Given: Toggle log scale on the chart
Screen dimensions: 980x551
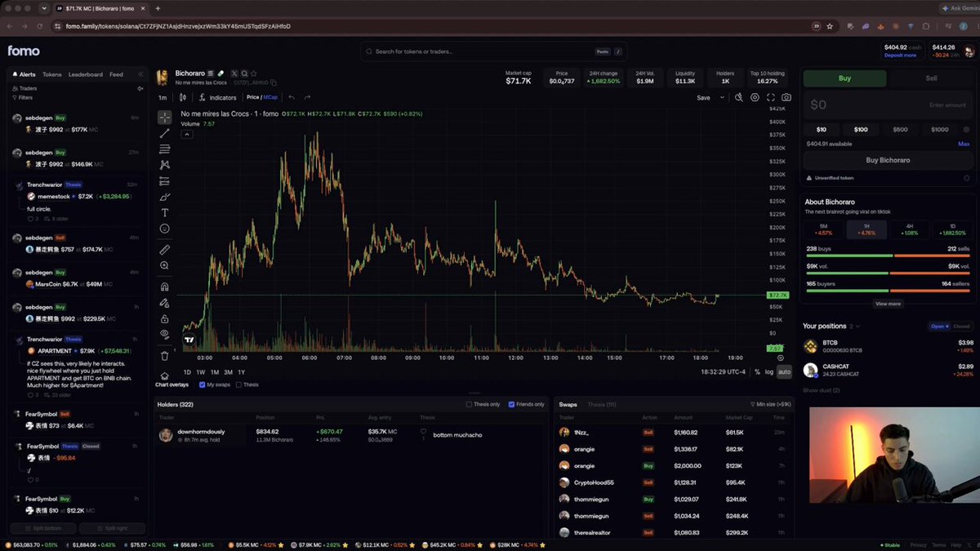Looking at the screenshot, I should tap(769, 371).
